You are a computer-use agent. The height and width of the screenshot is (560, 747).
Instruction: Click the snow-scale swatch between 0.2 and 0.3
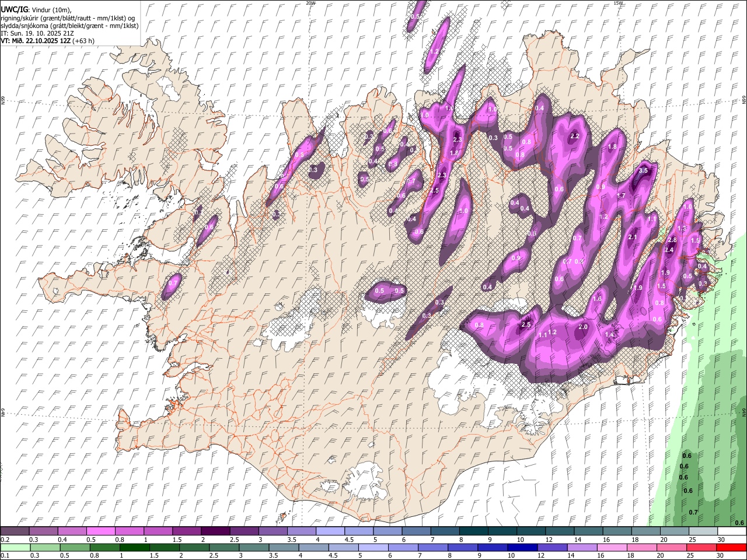pos(15,531)
